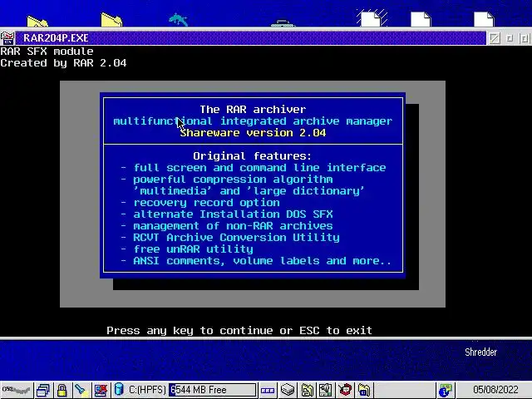Select the briefcase desktop icon
Viewport: 532px width, 399px height.
point(283,23)
